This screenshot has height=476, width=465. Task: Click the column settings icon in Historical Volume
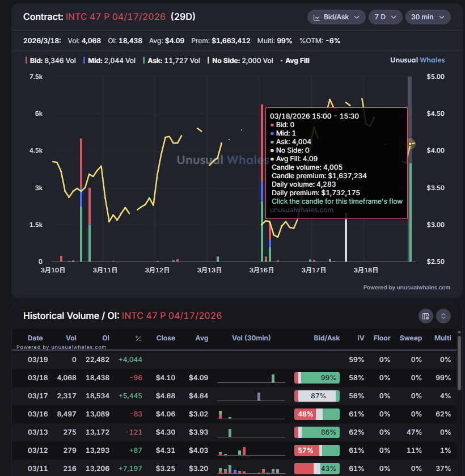425,316
